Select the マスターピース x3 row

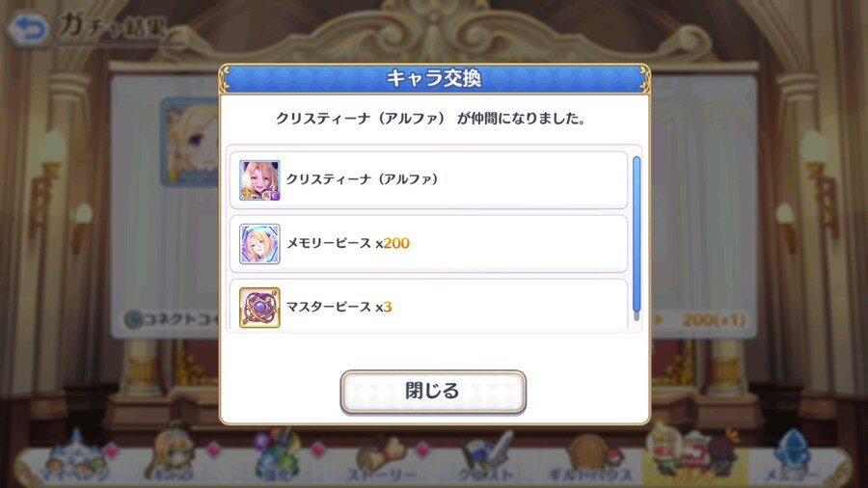point(428,305)
